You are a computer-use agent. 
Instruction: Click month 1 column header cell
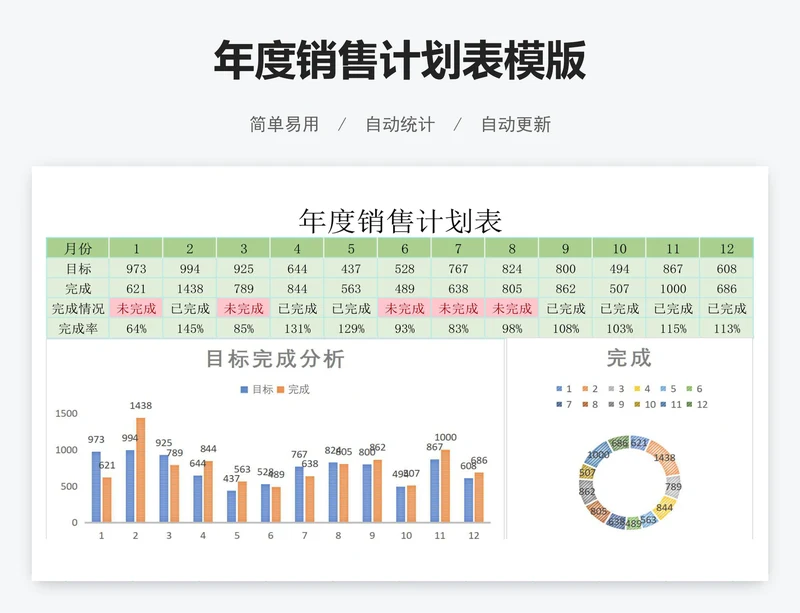coord(136,248)
